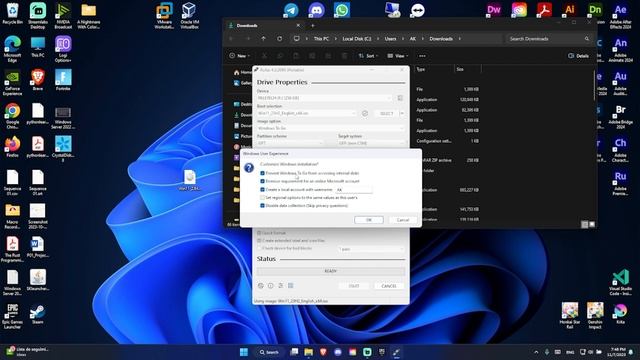Enable set regional options same as user's

[x=262, y=198]
